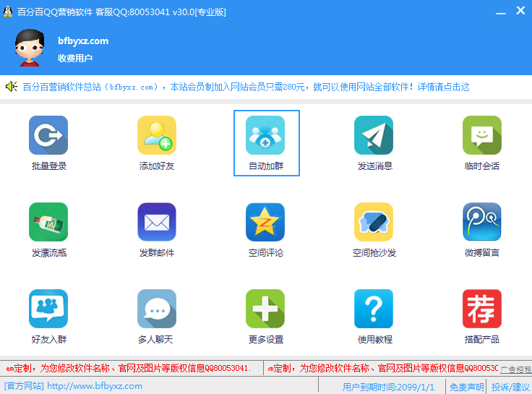Image resolution: width=532 pixels, height=394 pixels.
Task: Click the user avatar picture
Action: pos(30,48)
